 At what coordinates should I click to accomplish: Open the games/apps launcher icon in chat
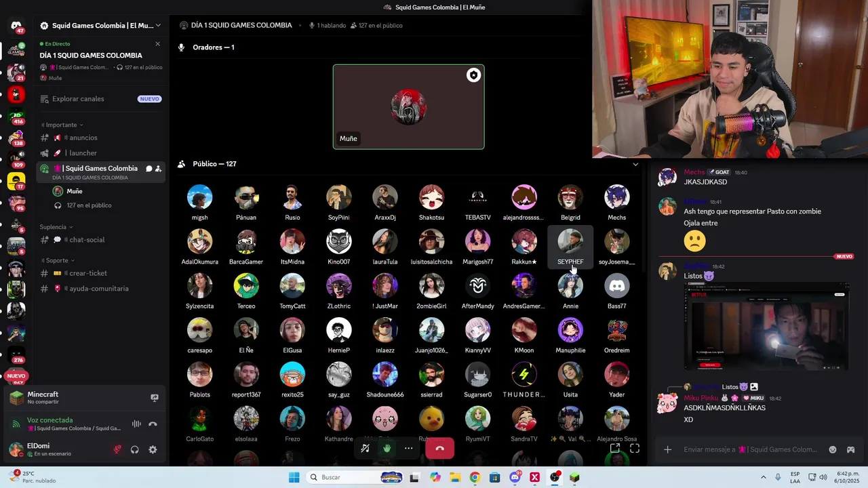tap(851, 449)
